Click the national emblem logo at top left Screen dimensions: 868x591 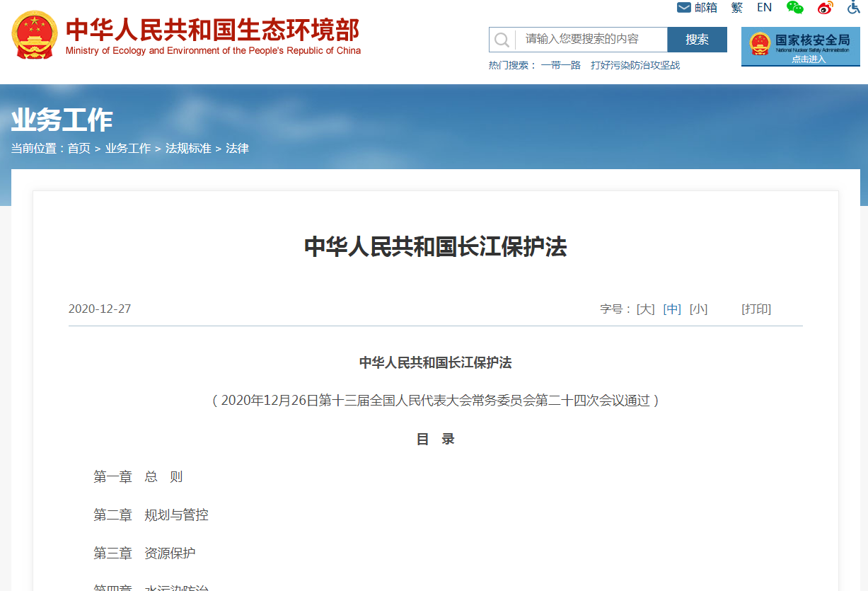[35, 35]
